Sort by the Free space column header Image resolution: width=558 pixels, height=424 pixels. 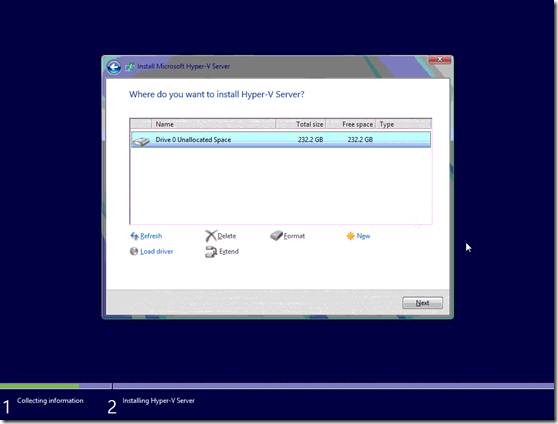coord(351,124)
